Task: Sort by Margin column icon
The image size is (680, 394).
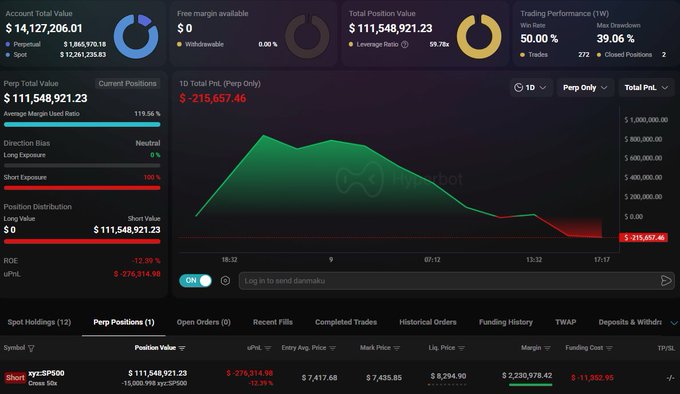Action: click(x=547, y=348)
